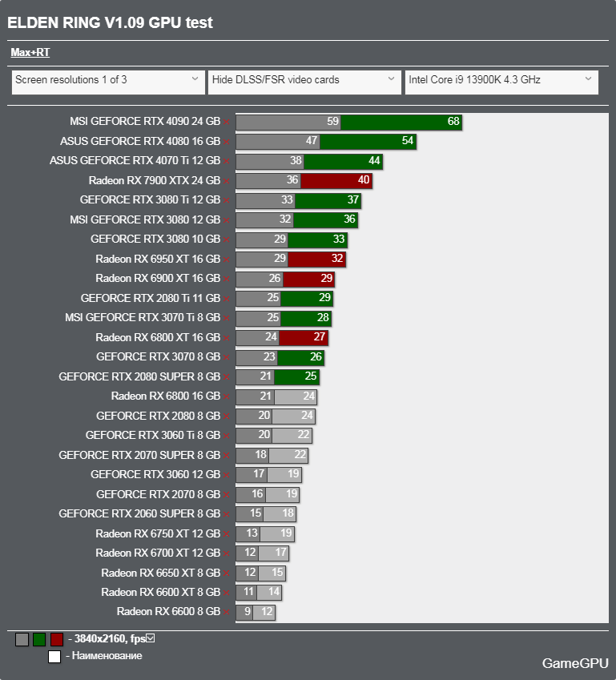This screenshot has width=616, height=680.
Task: Click the GEFORCE RTX 3080 10 GB label
Action: (x=155, y=239)
